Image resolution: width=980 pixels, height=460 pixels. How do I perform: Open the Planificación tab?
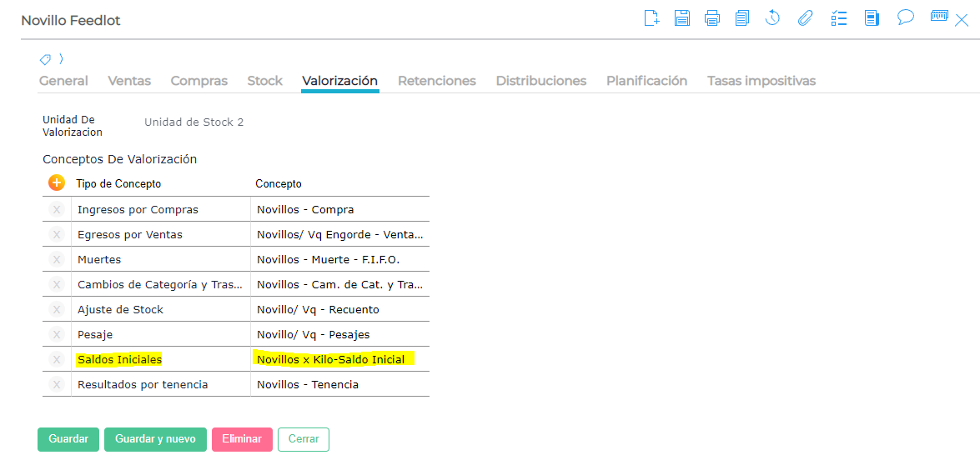[x=647, y=81]
